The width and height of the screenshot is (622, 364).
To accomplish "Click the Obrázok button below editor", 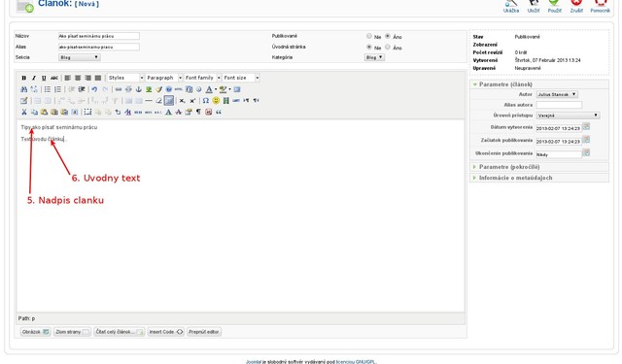I will pyautogui.click(x=35, y=332).
